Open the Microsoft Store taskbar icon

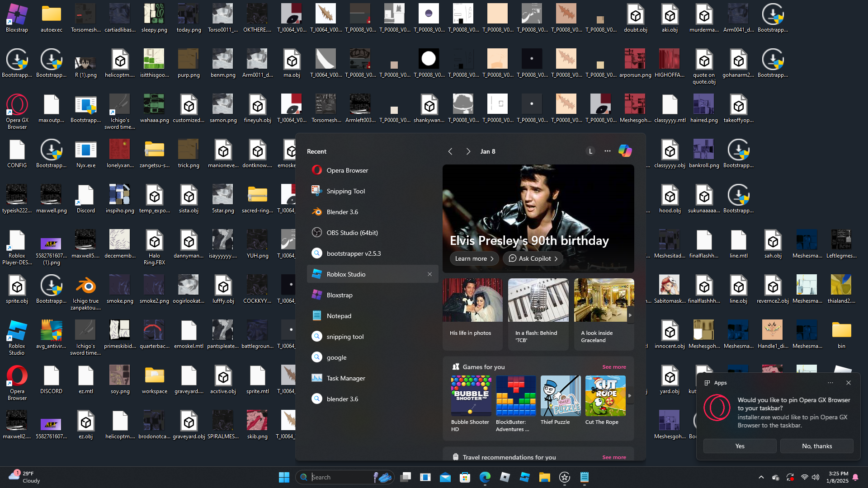[465, 477]
